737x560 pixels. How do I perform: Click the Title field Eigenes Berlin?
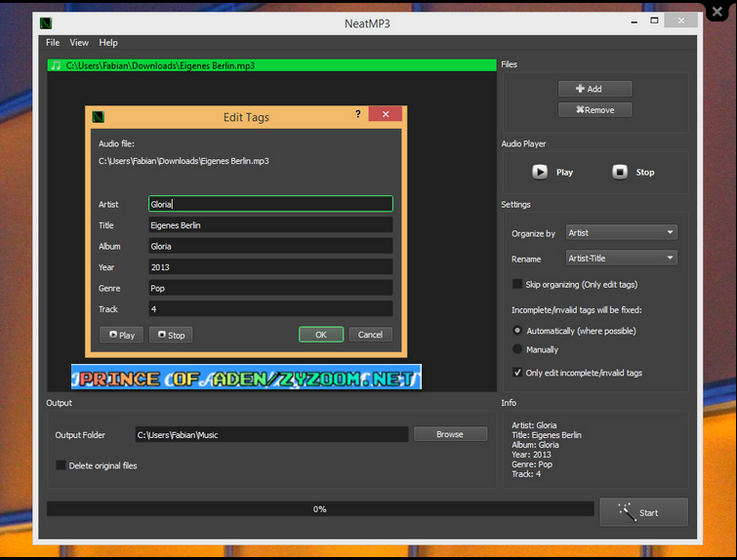coord(270,225)
